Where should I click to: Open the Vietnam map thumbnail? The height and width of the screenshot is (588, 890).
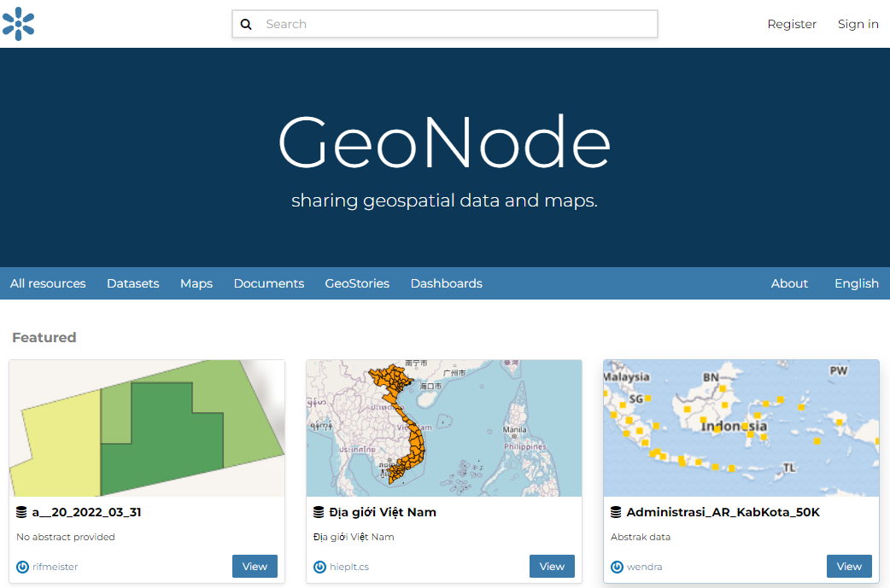(x=444, y=428)
